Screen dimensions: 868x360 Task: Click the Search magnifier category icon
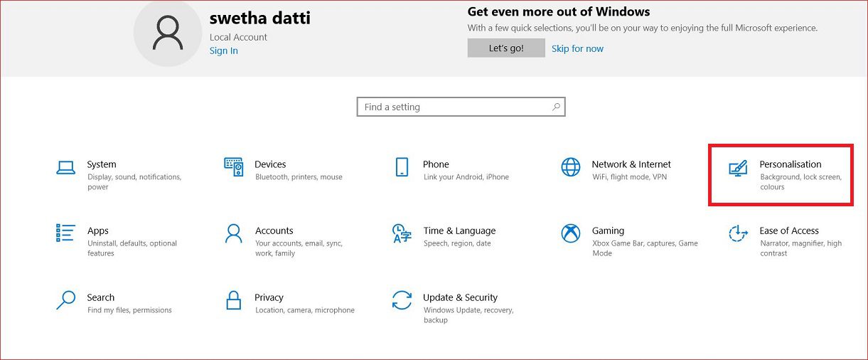point(65,300)
